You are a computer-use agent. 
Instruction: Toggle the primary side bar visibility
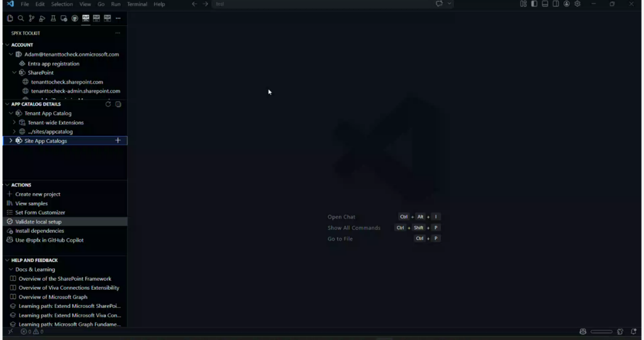coord(534,4)
